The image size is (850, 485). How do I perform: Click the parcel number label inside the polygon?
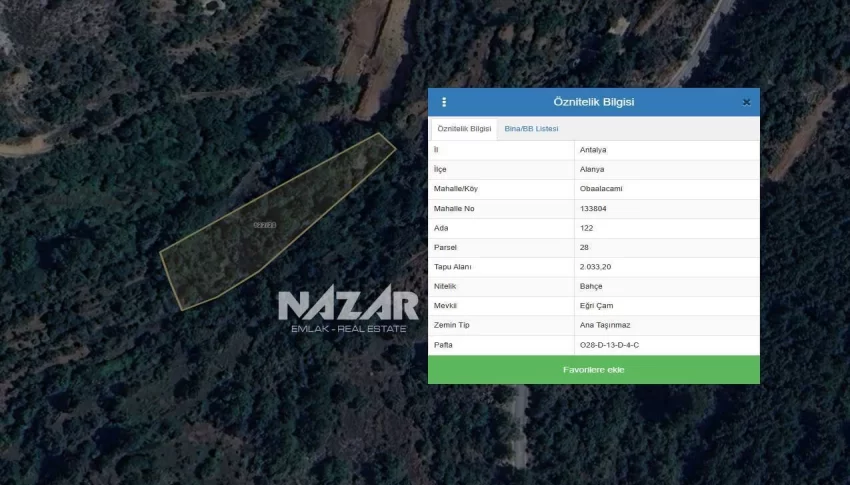coord(264,225)
